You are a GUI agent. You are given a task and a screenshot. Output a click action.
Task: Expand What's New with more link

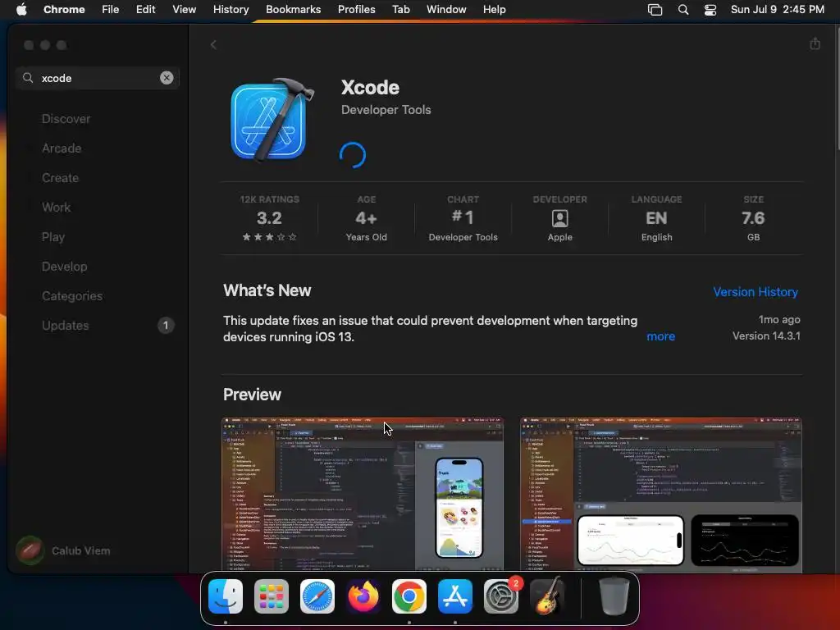(660, 336)
